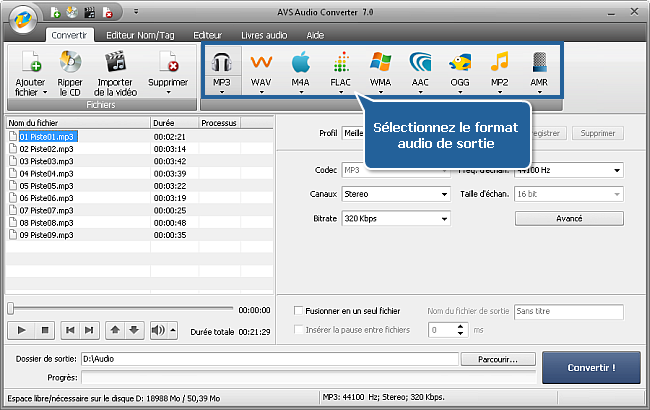Choose the WAV format icon
This screenshot has height=410, width=650.
[261, 68]
